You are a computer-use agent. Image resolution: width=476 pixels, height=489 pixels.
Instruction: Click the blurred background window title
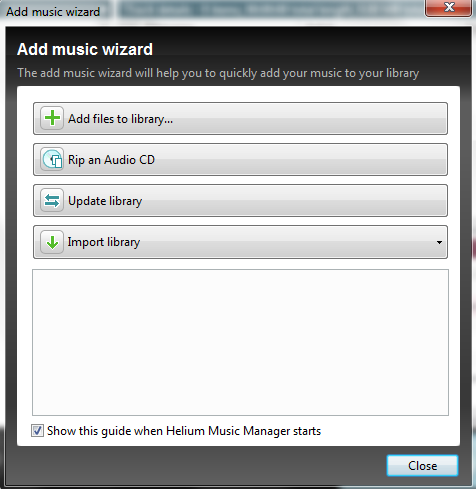(x=267, y=9)
